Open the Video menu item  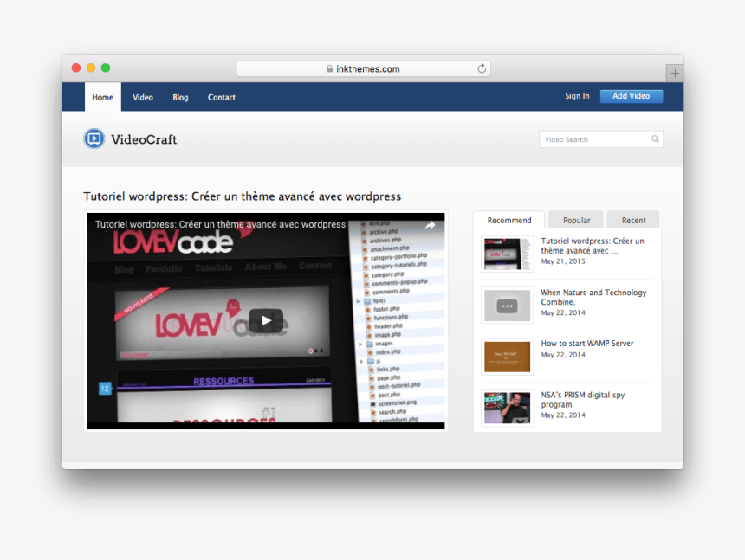143,97
